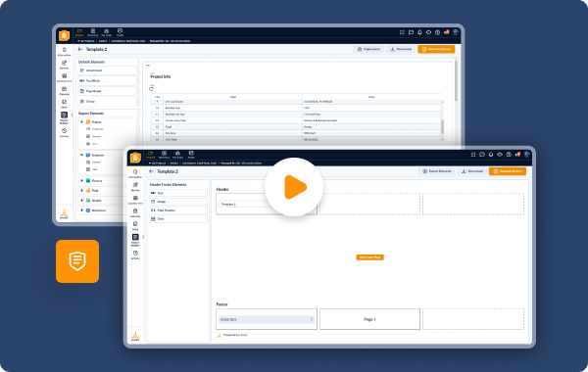This screenshot has height=372, width=588.
Task: Click Page Layout in the back window
Action: tap(368, 49)
